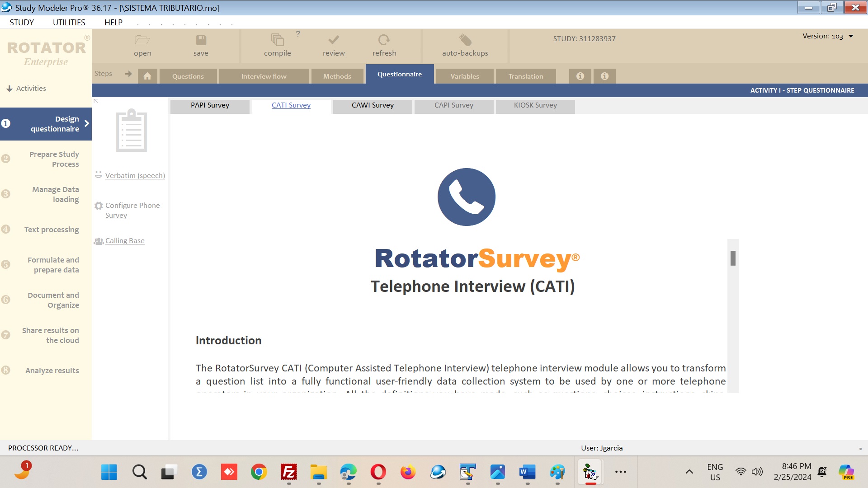
Task: Expand Design questionnaire chevron
Action: point(86,123)
